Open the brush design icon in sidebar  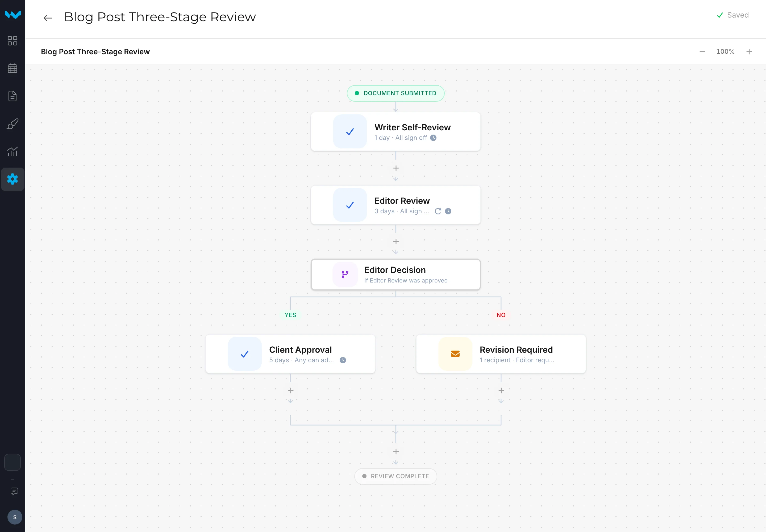[12, 124]
